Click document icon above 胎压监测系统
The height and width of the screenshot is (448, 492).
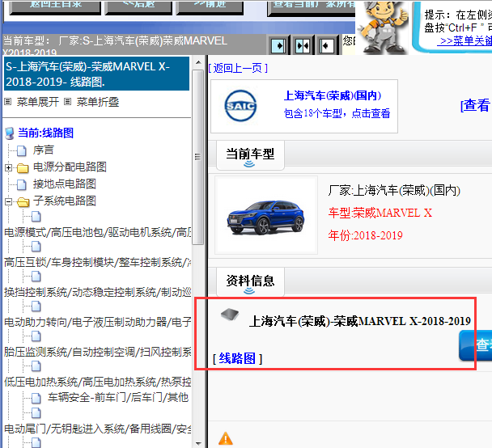pos(36,336)
